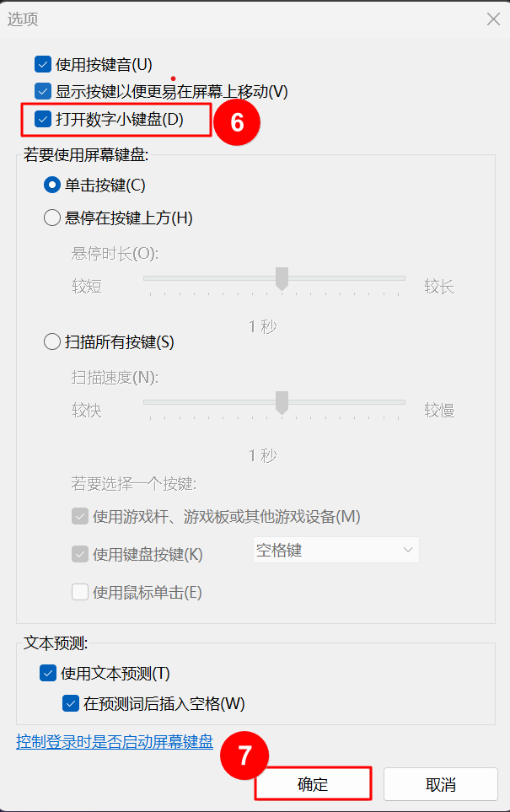Screen dimensions: 510x812
Task: Select 扫描所有按键(S) radio option
Action: pyautogui.click(x=52, y=342)
